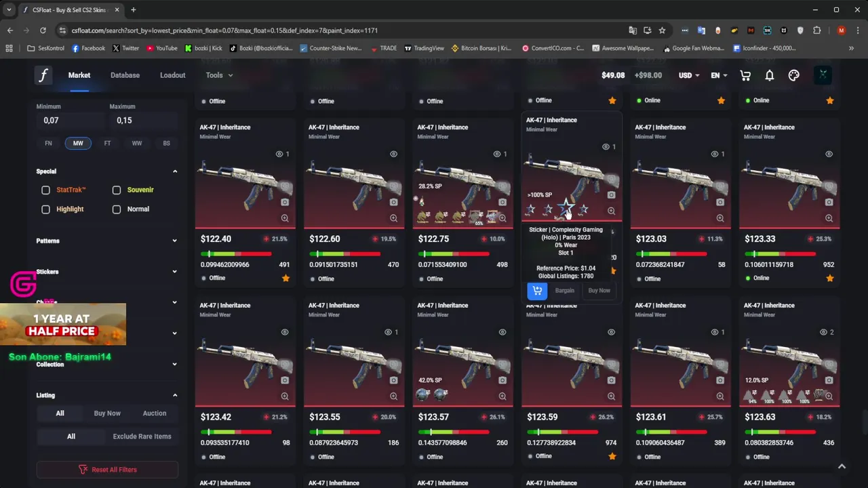The width and height of the screenshot is (868, 488).
Task: Bookmark this page with the star icon
Action: point(662,30)
